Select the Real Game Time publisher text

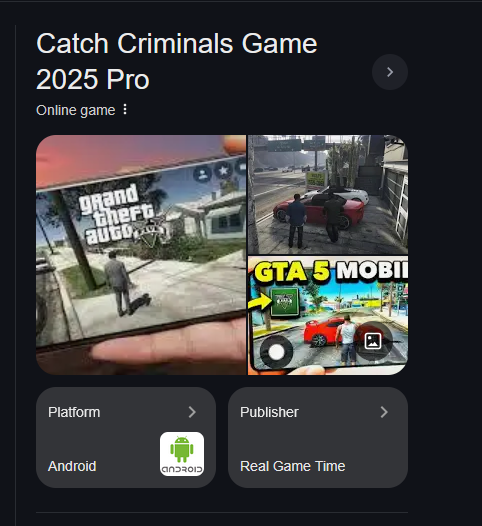(292, 466)
